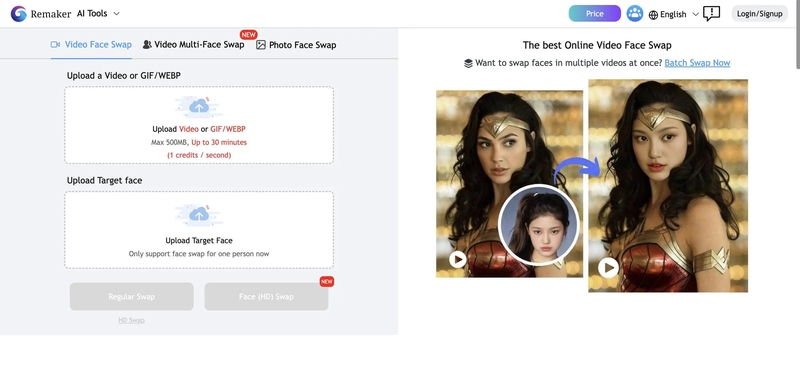The width and height of the screenshot is (800, 373).
Task: Click the Face (HD) Swap button
Action: (x=266, y=296)
